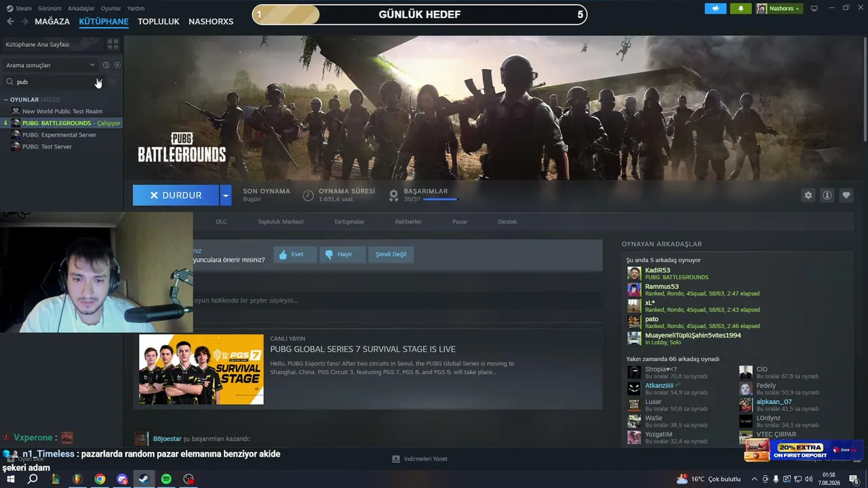868x488 pixels.
Task: Launch Spotify from the taskbar
Action: pos(166,479)
